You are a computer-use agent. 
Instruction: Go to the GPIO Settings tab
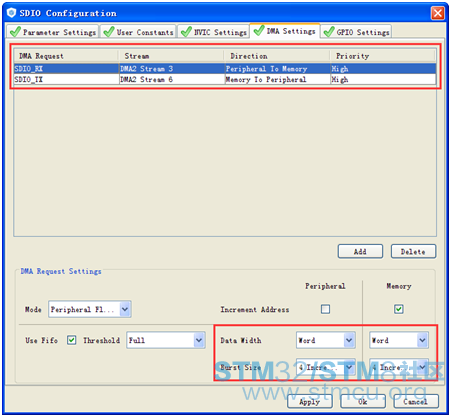(356, 32)
